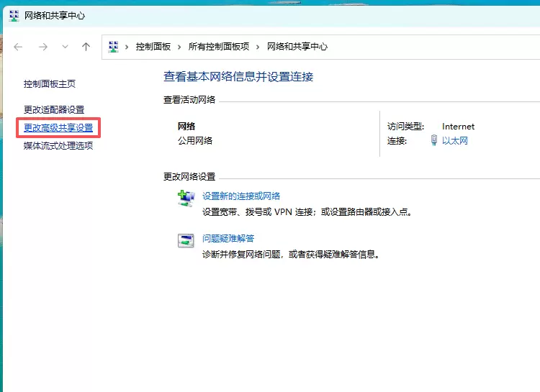Open 媒体流式处理选项 link

click(58, 145)
